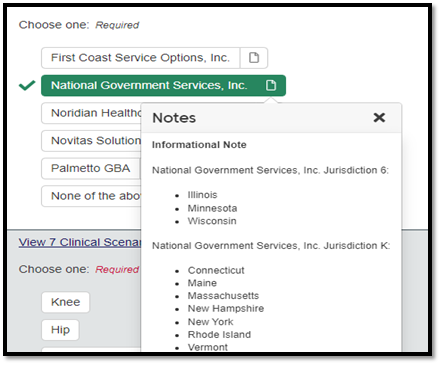Viewport: 441px width, 365px height.
Task: Select First Coast Service Options, Inc. option
Action: [x=140, y=58]
